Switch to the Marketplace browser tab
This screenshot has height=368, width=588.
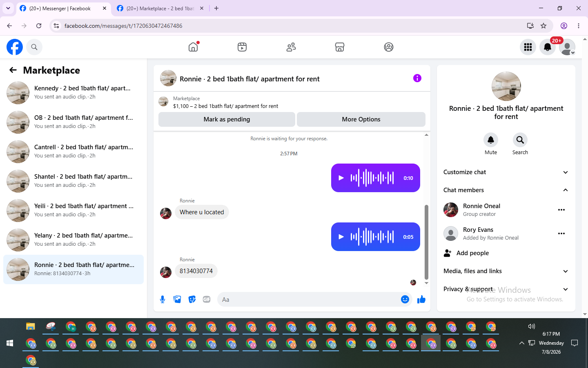click(160, 8)
